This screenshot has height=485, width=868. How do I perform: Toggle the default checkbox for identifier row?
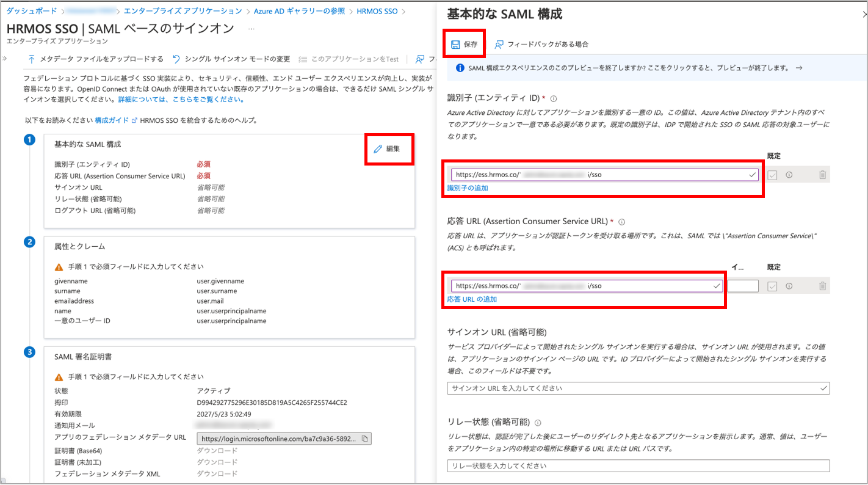coord(772,175)
